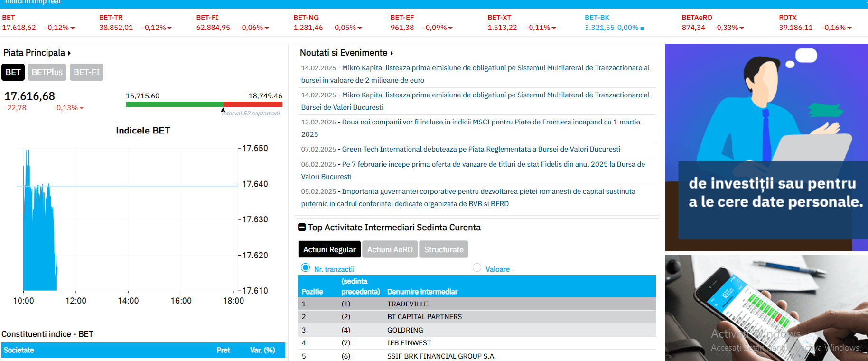
Task: Expand Noutati si Evenimente arrow
Action: [x=392, y=53]
